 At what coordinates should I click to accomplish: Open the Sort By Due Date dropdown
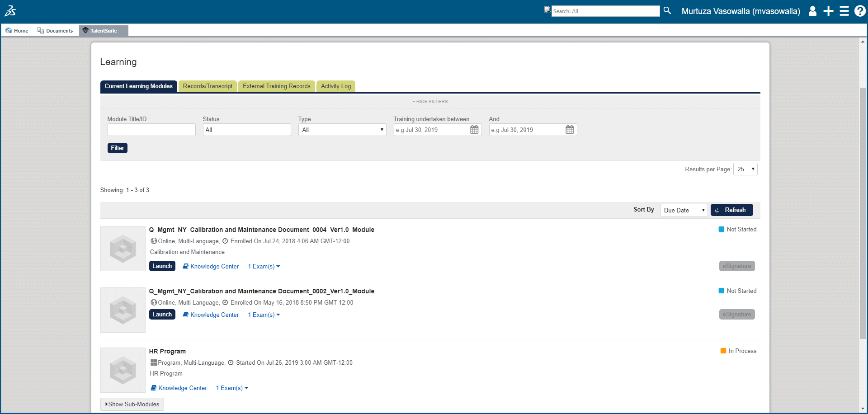(684, 210)
